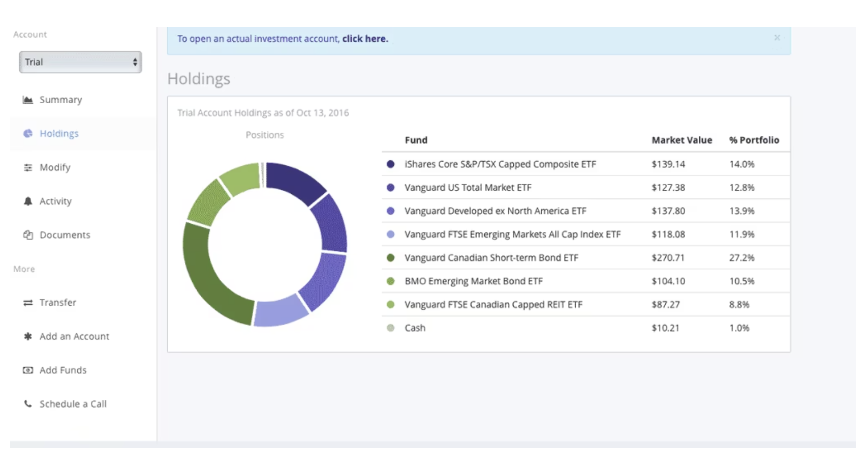Click BMO Emerging Market Bond ETF

point(474,281)
